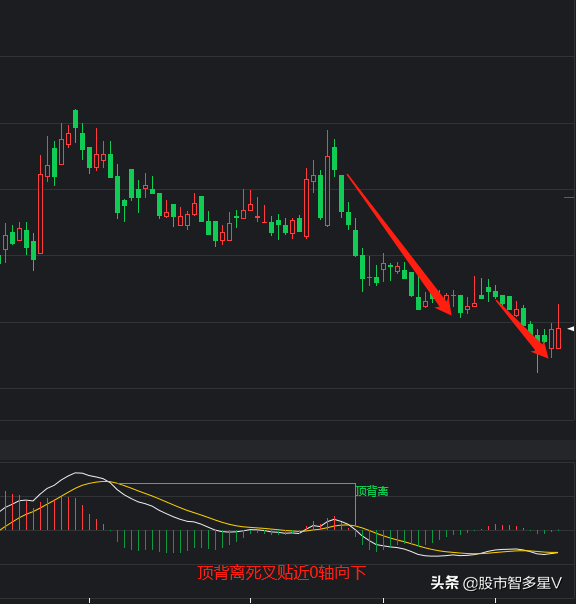Click the green candle with the lowest wick
The width and height of the screenshot is (576, 604).
[x=537, y=350]
